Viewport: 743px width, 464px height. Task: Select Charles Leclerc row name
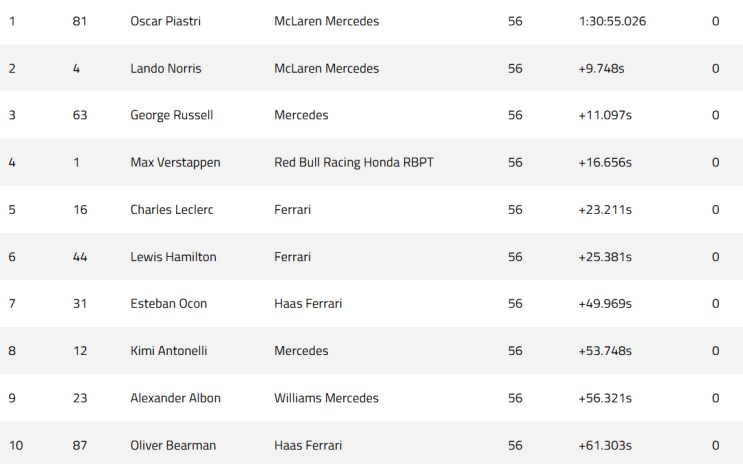pos(172,209)
